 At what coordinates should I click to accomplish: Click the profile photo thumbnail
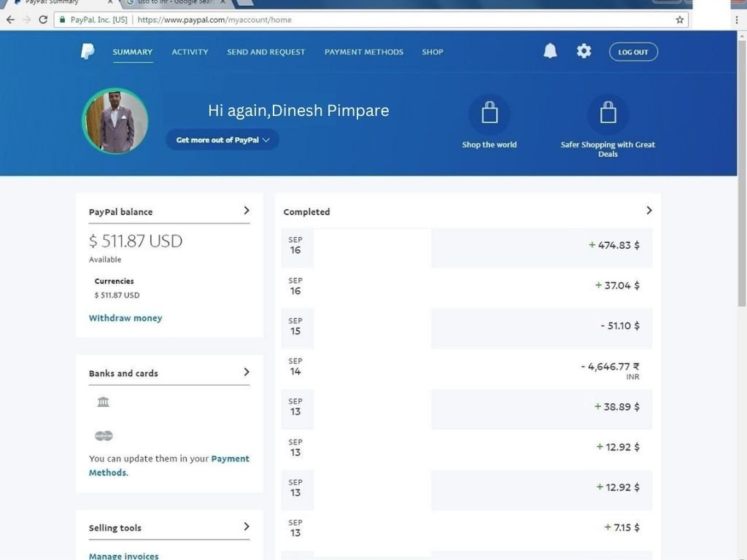point(115,121)
